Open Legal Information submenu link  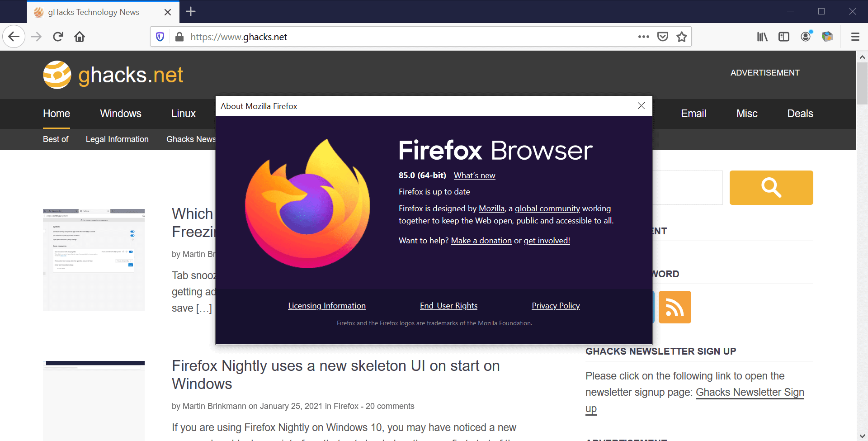117,139
